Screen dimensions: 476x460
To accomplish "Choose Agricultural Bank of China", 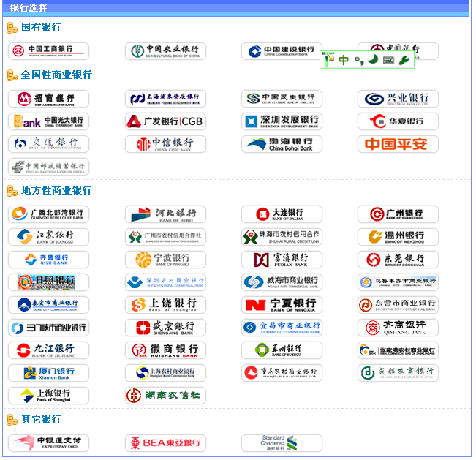I will point(165,51).
